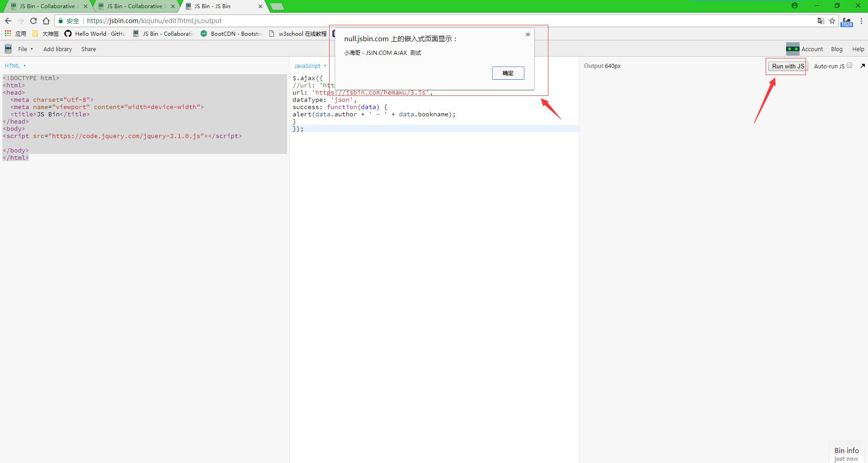The image size is (868, 463).
Task: Open the BootCDN bookmark
Action: pos(231,33)
